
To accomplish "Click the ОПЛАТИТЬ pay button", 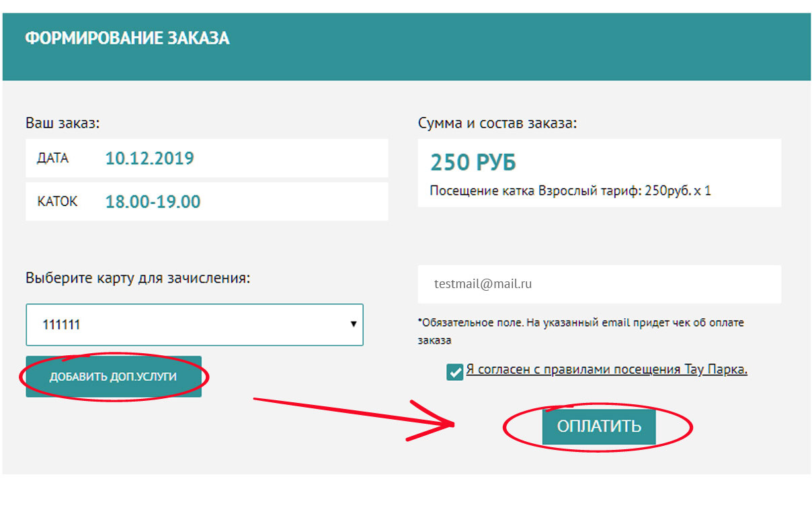I will click(x=599, y=426).
